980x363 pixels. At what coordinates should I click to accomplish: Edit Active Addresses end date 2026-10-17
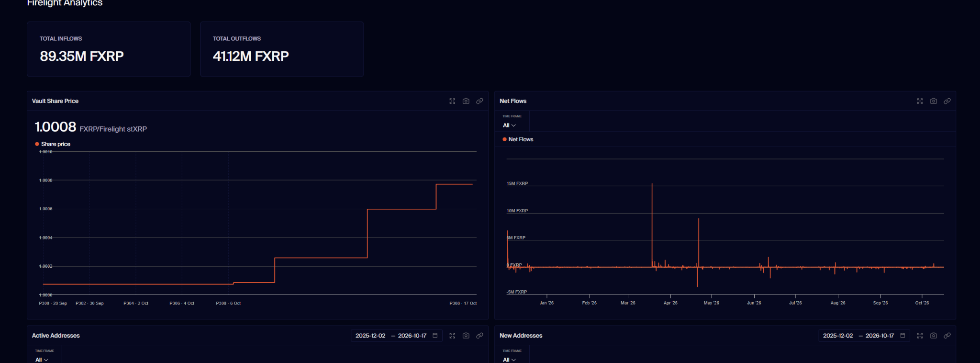(412, 336)
